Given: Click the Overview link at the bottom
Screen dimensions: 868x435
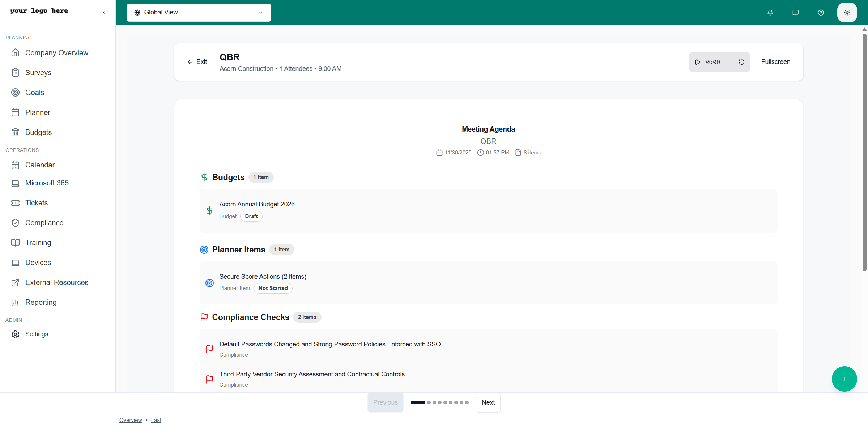Looking at the screenshot, I should [x=131, y=420].
